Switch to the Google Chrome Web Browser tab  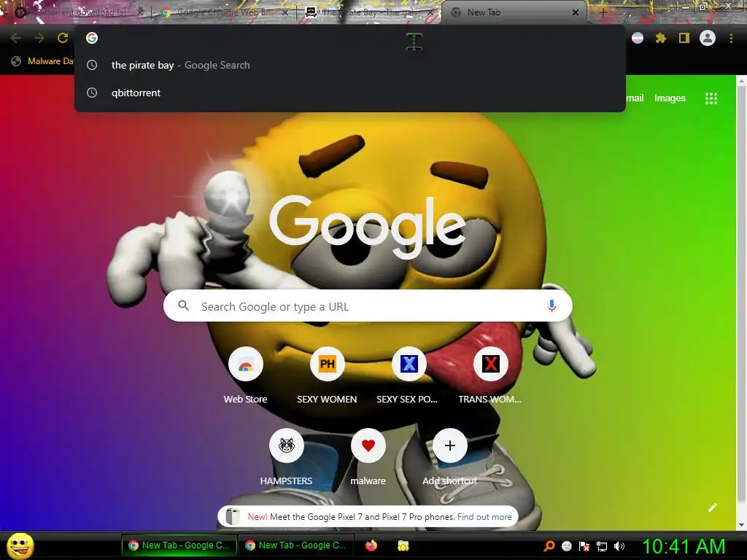[224, 12]
